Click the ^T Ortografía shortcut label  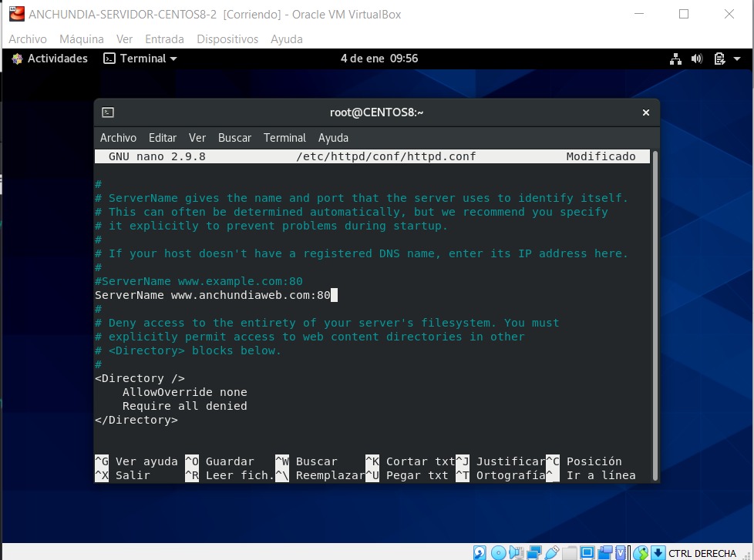coord(500,475)
